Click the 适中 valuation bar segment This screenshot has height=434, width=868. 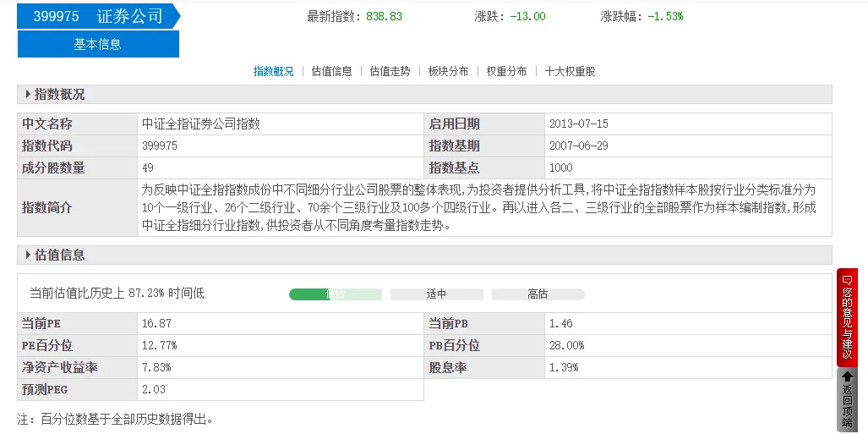pos(436,294)
